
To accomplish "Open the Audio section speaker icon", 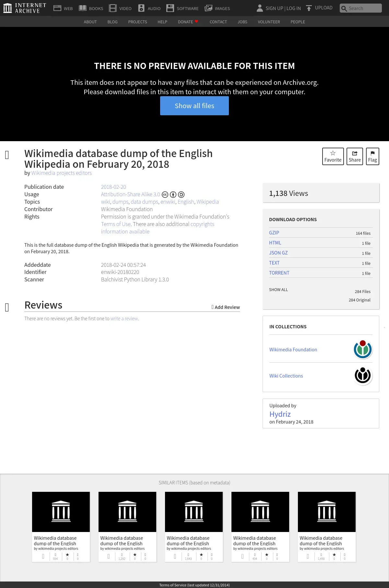I will [x=141, y=8].
